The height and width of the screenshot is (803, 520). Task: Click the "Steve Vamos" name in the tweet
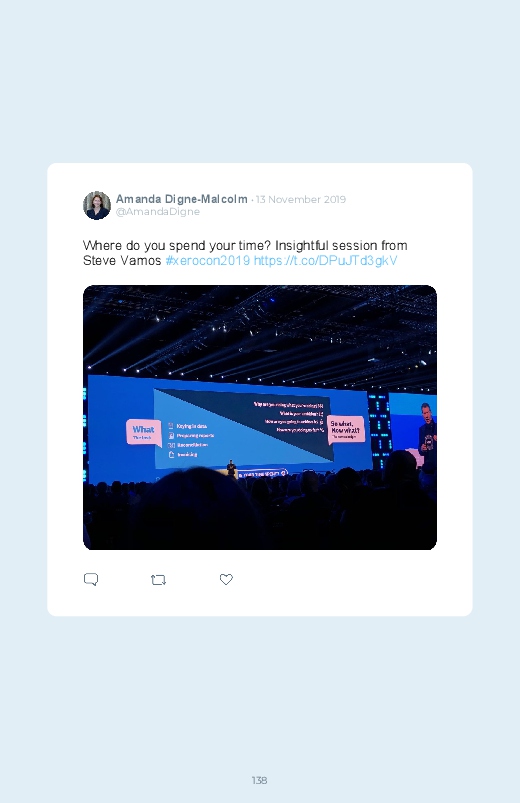pyautogui.click(x=122, y=260)
